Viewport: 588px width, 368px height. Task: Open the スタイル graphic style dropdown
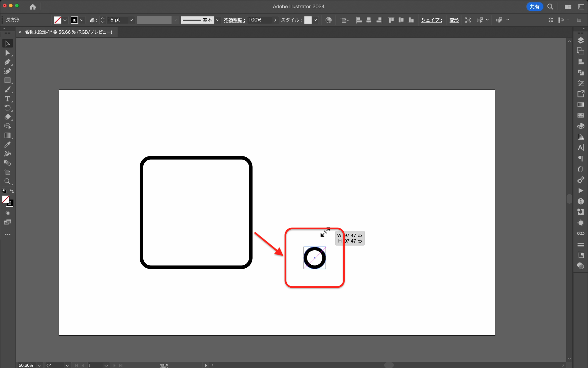pyautogui.click(x=315, y=20)
